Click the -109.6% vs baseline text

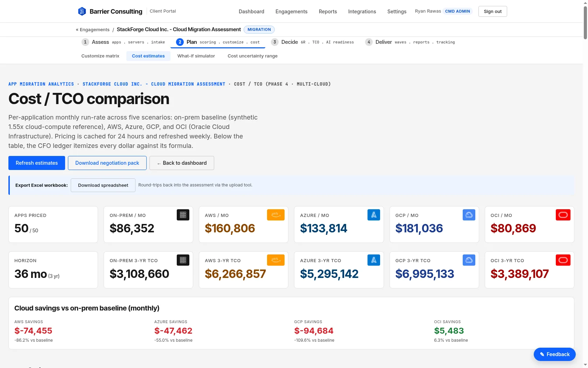pos(314,340)
